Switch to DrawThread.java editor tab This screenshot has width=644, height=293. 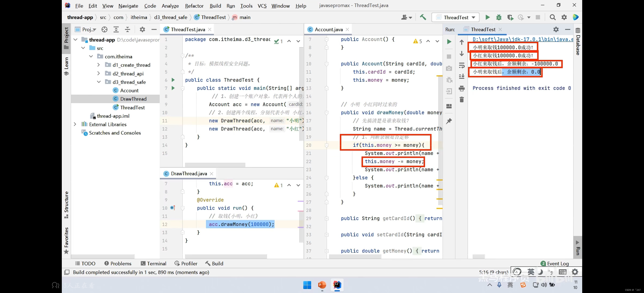tap(189, 174)
